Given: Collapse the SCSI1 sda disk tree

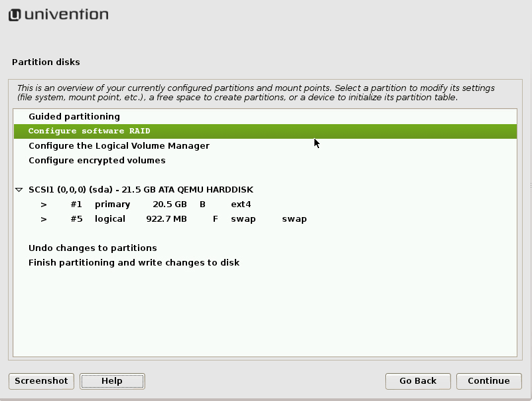Looking at the screenshot, I should pyautogui.click(x=19, y=190).
